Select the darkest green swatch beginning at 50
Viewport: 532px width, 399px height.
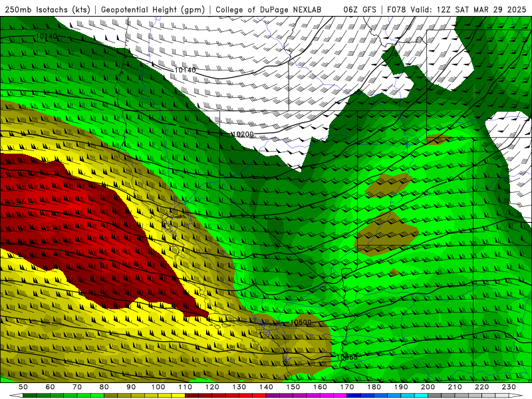point(29,396)
